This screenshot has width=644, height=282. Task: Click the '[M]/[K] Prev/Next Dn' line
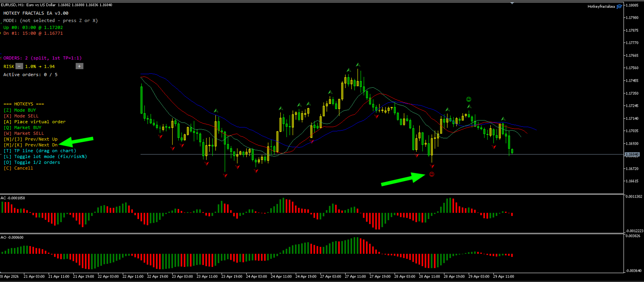[x=31, y=145]
